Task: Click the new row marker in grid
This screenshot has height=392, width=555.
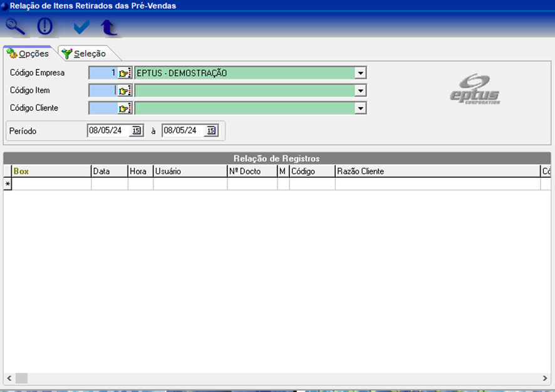Action: pyautogui.click(x=8, y=184)
